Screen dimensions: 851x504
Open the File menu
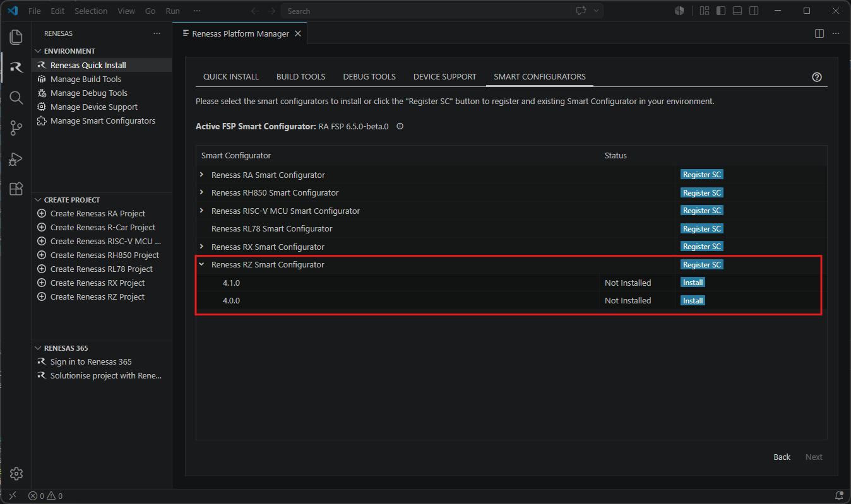pyautogui.click(x=35, y=11)
